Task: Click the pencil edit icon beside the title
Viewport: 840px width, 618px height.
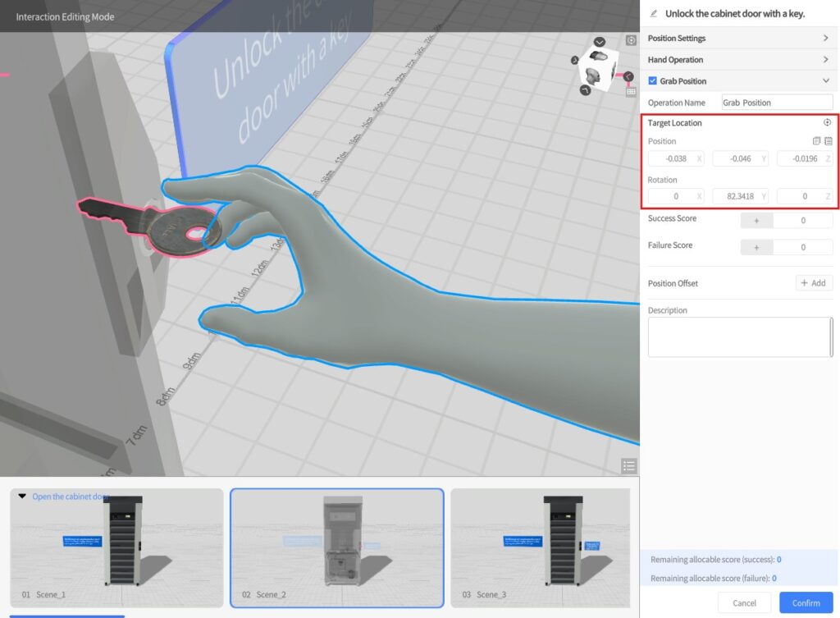Action: click(654, 14)
